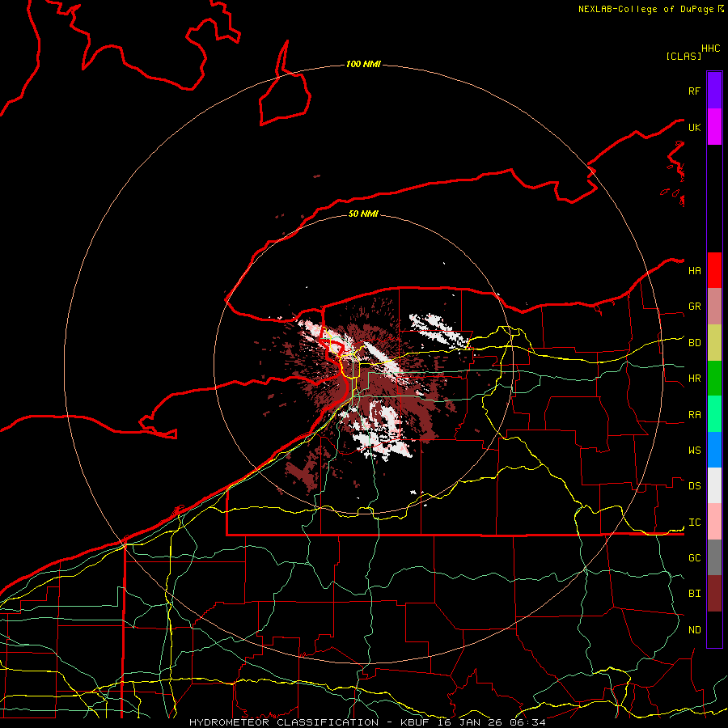Click the WS blue legend swatch
Image resolution: width=728 pixels, height=728 pixels.
tap(714, 450)
